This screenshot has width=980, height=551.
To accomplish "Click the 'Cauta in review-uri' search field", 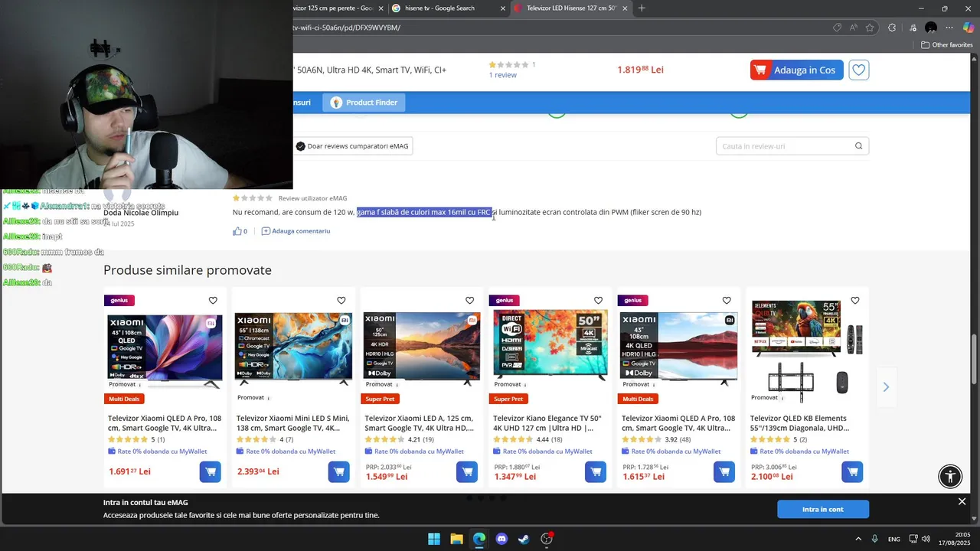I will coord(792,146).
